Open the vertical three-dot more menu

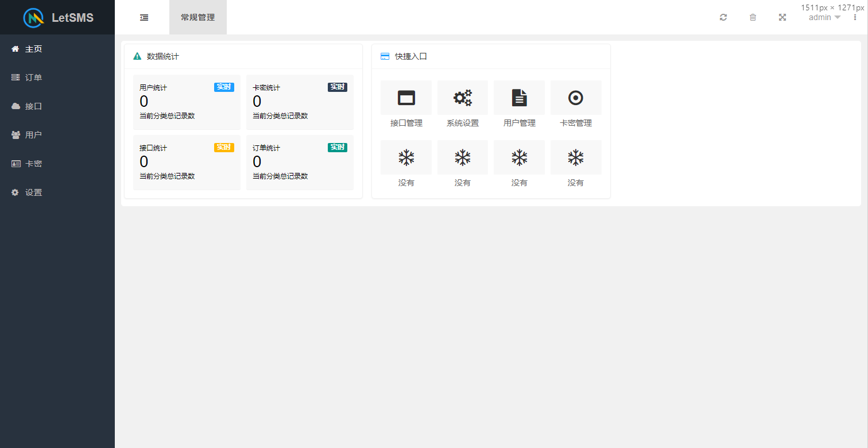pos(855,17)
